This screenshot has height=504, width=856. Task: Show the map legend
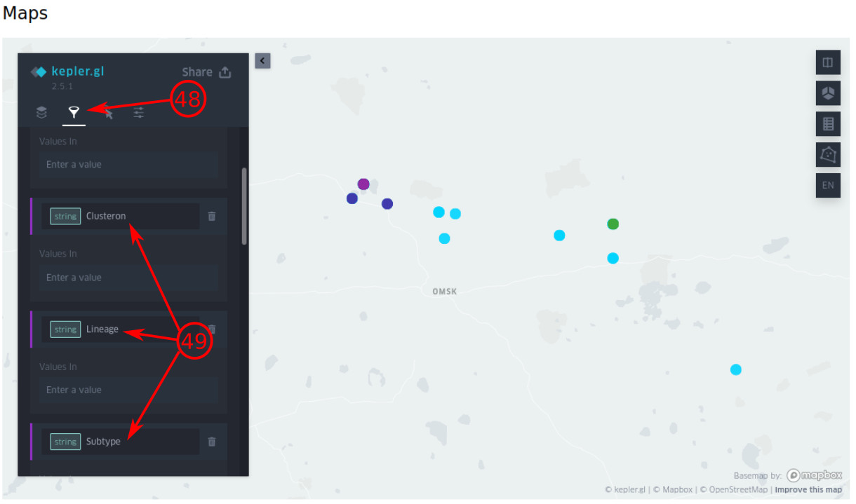(x=828, y=124)
